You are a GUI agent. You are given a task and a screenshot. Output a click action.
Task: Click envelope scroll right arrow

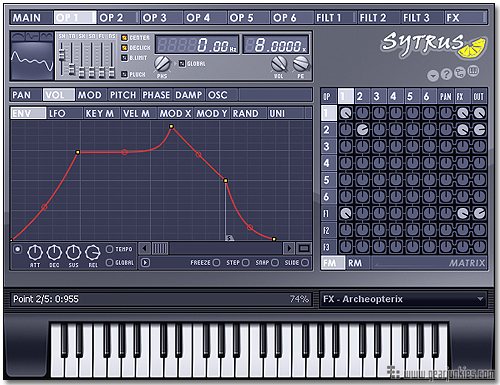[x=289, y=248]
